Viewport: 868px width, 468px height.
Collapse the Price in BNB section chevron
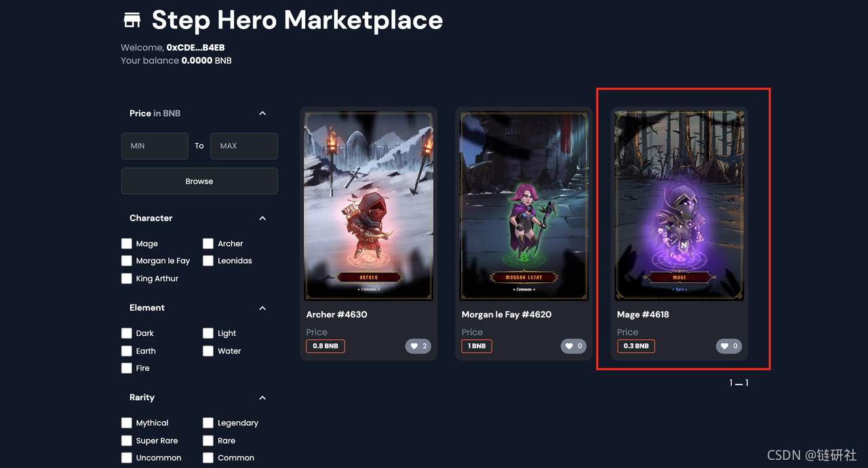click(x=262, y=113)
